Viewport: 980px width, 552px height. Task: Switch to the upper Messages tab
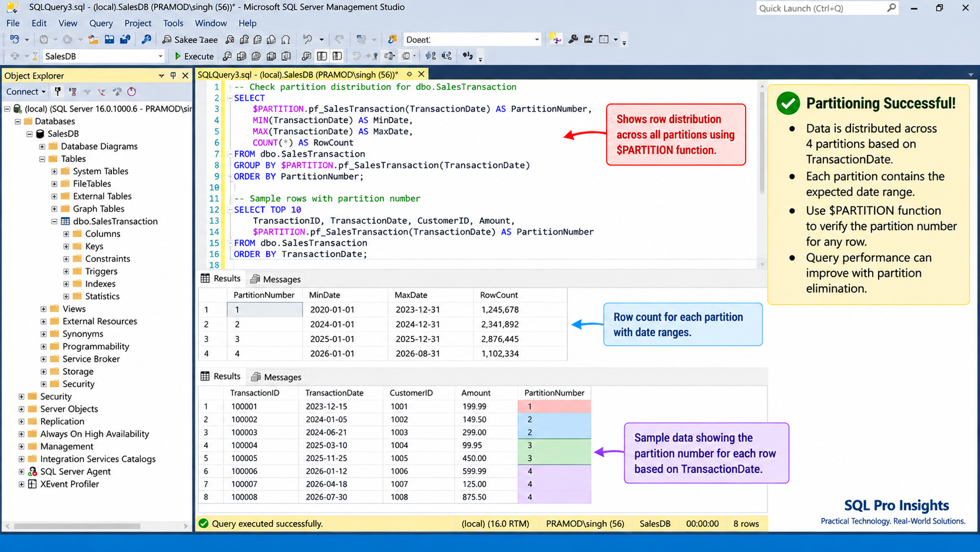point(275,279)
